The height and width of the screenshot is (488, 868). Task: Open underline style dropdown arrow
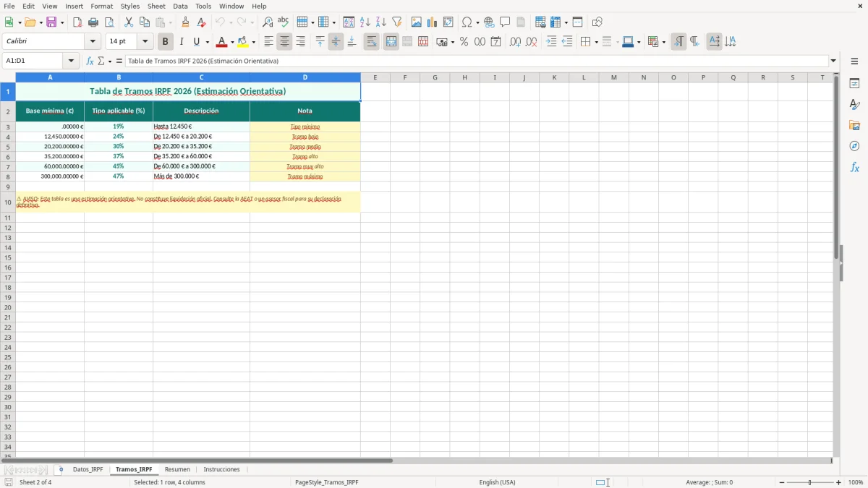tap(207, 42)
